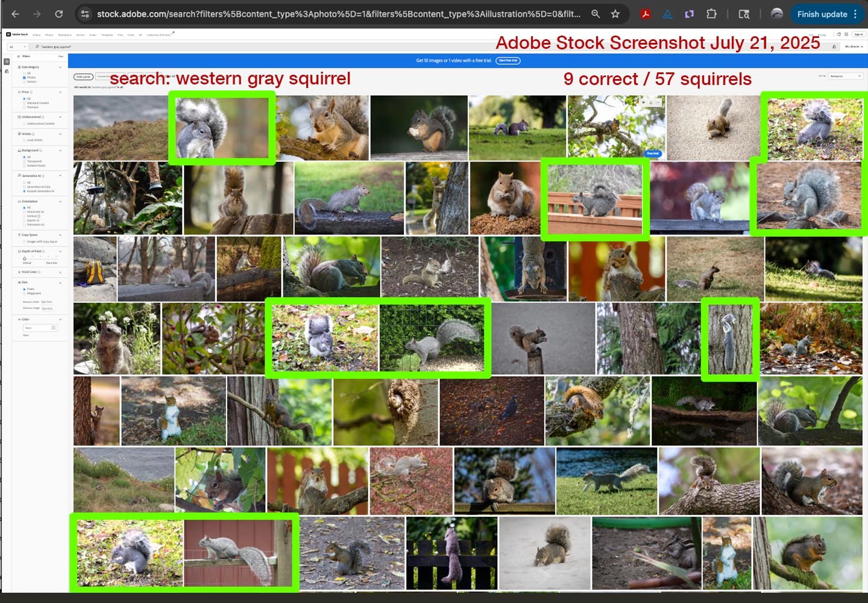Select Exclude Generative AI option

(x=25, y=191)
